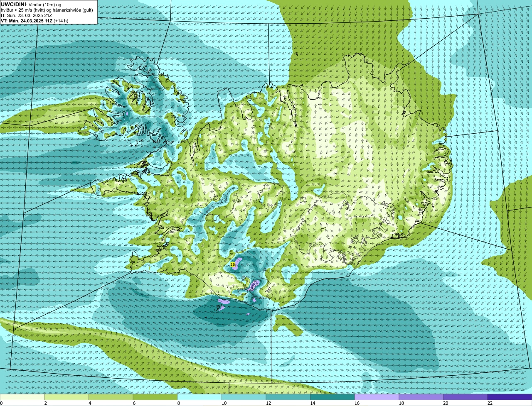Click the medium teal 12–14 m/s legend swatch

pos(288,397)
